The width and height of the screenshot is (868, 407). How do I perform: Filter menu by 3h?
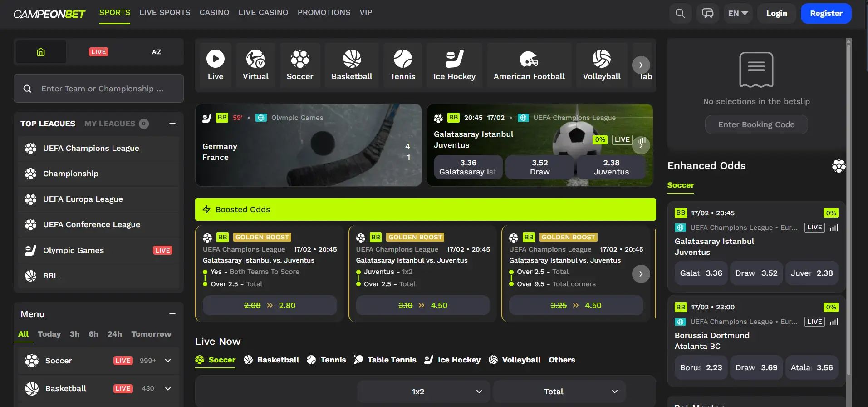(74, 334)
